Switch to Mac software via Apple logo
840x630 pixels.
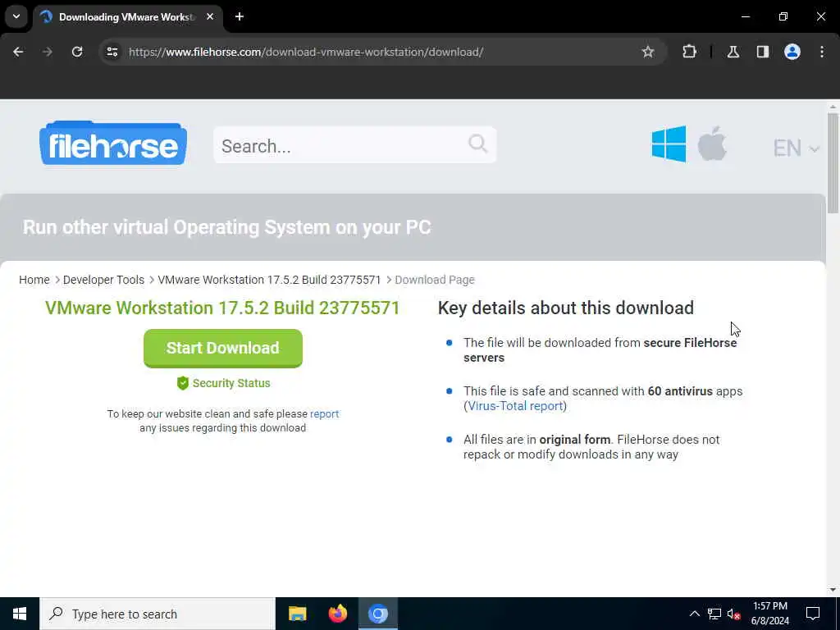(x=712, y=144)
